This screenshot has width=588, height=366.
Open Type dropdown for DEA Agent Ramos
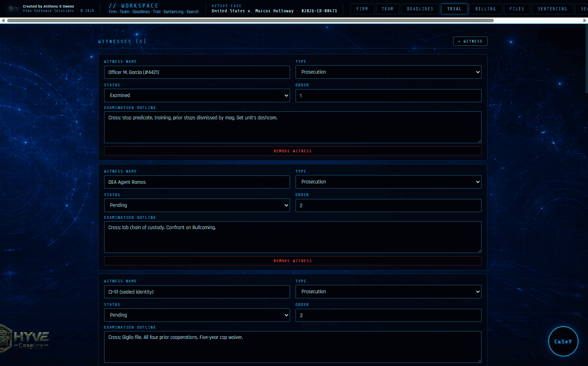[x=389, y=182]
